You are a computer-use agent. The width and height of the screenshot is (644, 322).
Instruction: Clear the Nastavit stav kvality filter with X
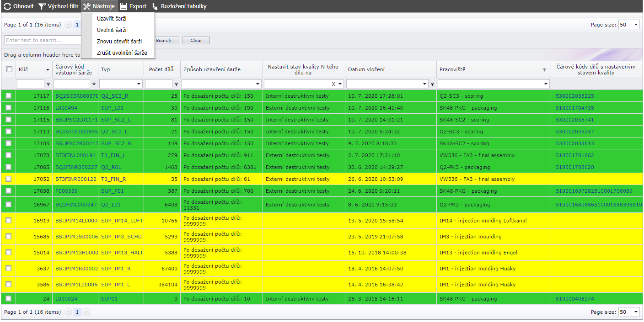click(333, 84)
